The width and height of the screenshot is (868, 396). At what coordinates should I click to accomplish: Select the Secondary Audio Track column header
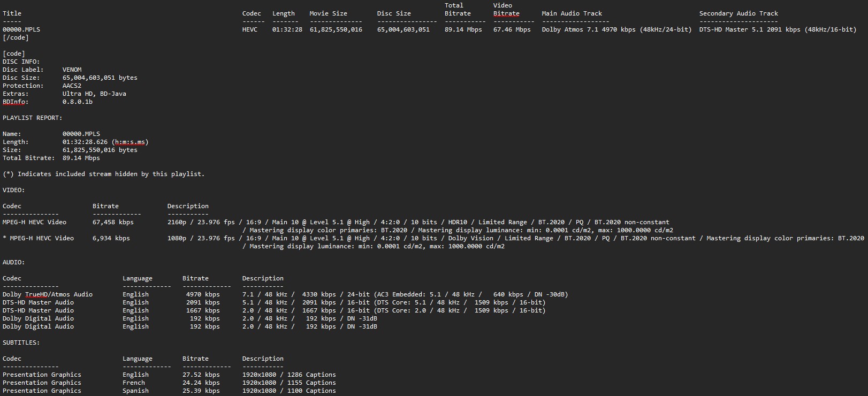pyautogui.click(x=738, y=13)
